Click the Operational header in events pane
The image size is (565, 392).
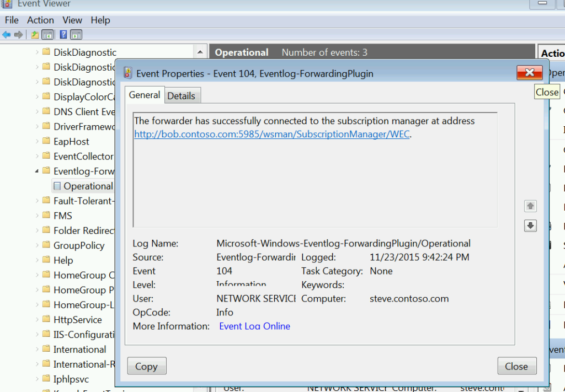click(x=242, y=52)
